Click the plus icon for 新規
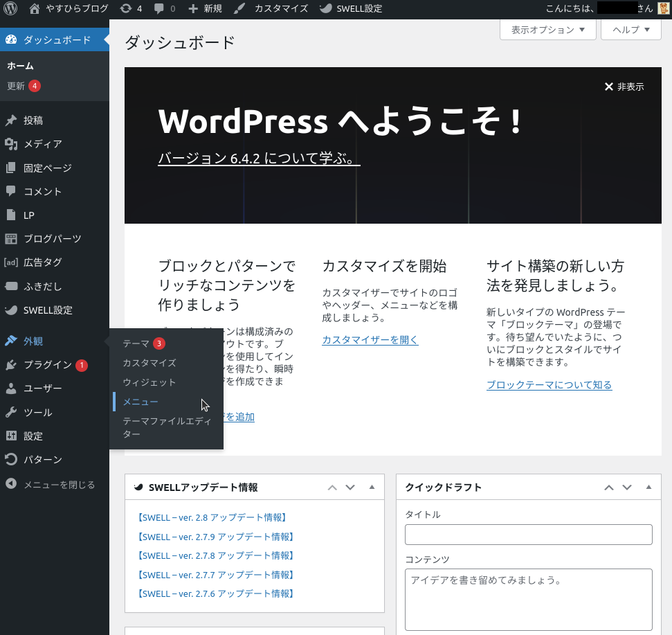This screenshot has height=635, width=672. tap(193, 8)
